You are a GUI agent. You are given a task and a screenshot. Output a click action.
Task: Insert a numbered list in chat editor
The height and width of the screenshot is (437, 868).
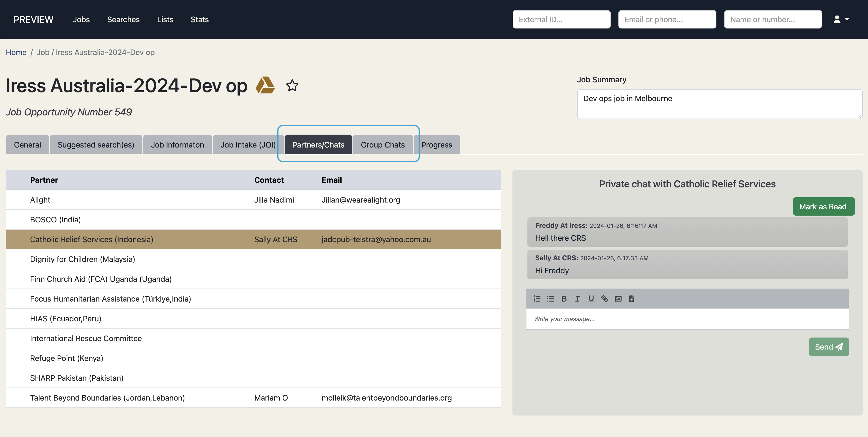(x=537, y=298)
